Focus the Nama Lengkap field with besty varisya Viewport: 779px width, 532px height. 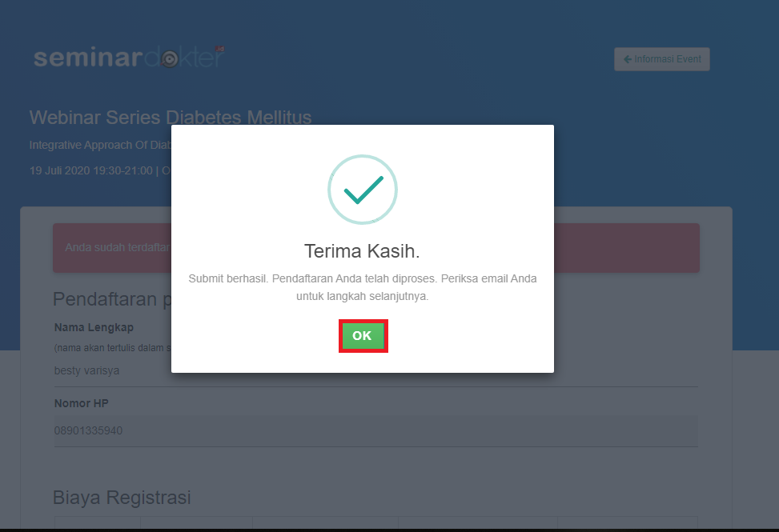coord(112,371)
